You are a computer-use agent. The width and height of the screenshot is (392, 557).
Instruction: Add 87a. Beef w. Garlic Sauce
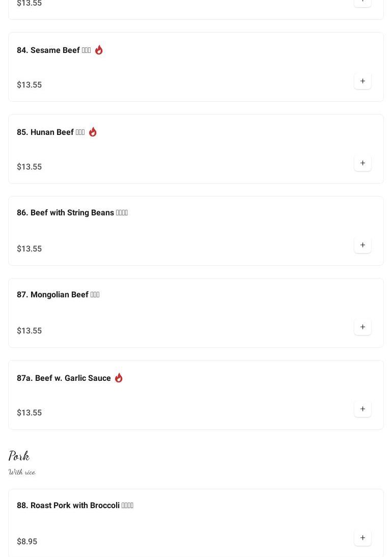[x=362, y=409]
